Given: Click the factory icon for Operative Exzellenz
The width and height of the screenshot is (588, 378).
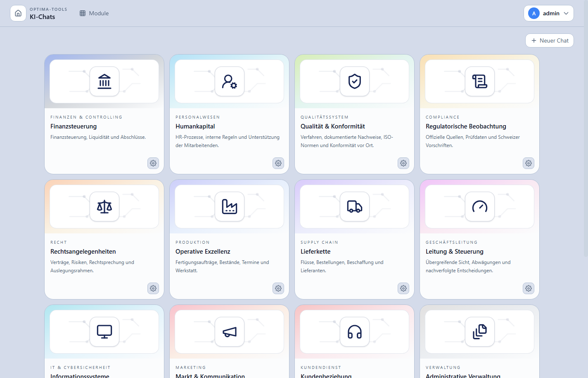Looking at the screenshot, I should tap(230, 207).
